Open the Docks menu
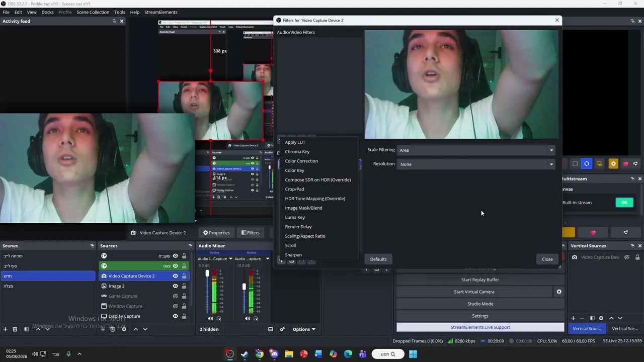This screenshot has height=362, width=644. pyautogui.click(x=47, y=12)
